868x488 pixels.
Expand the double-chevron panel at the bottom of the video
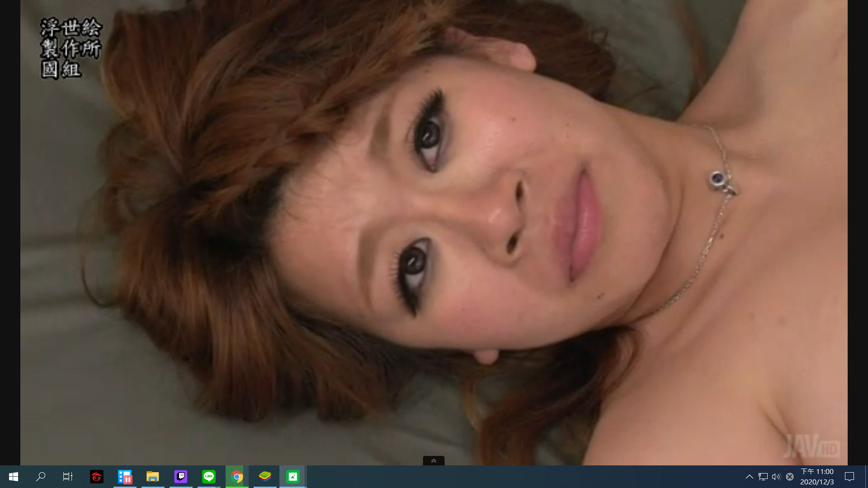click(x=434, y=460)
